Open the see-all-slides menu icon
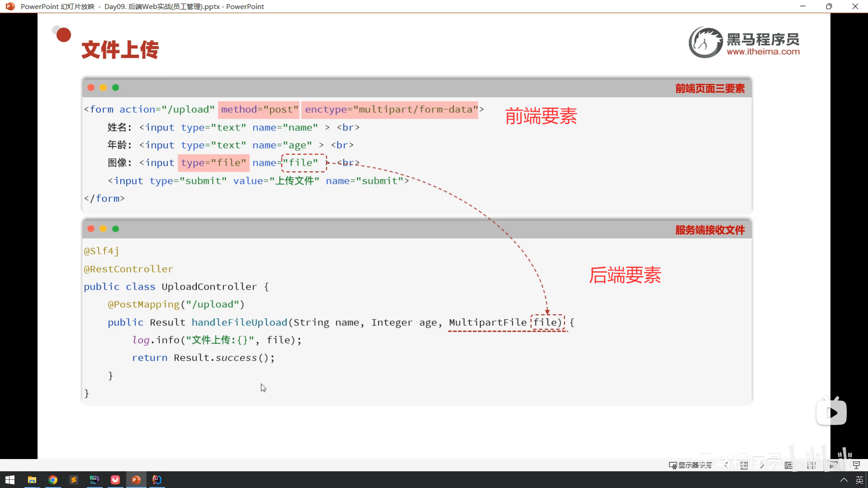Viewport: 868px width, 488px height. point(744,465)
